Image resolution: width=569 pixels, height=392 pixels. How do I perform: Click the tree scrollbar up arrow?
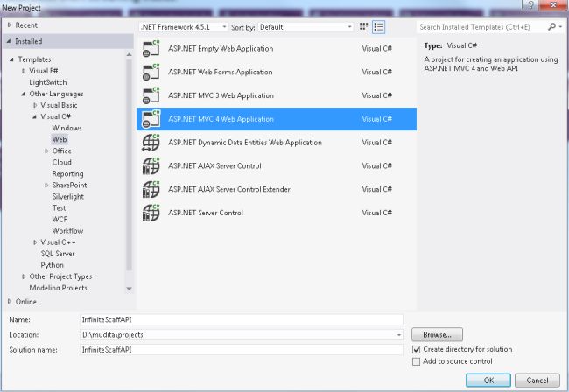click(x=129, y=55)
